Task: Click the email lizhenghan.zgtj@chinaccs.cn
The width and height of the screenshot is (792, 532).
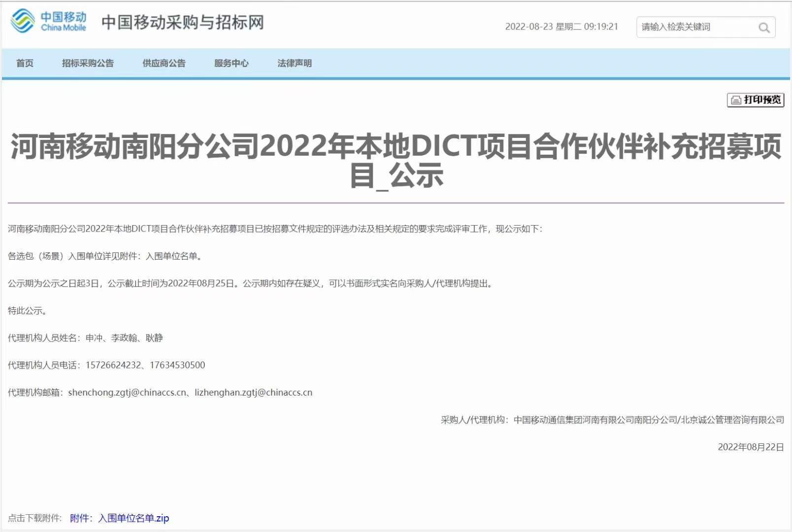Action: (x=254, y=393)
